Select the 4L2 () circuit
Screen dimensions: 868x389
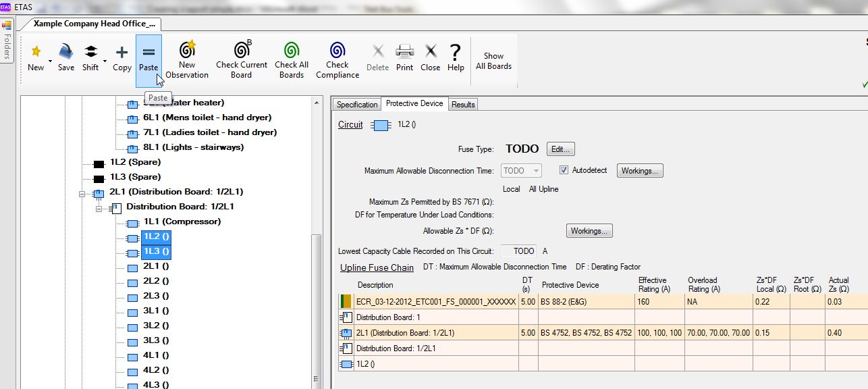point(156,370)
